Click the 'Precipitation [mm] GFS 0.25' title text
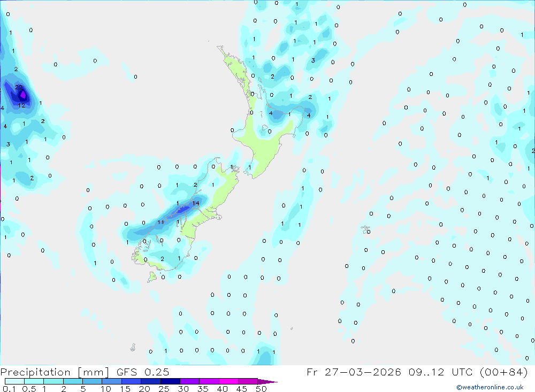The image size is (535, 392). click(x=85, y=372)
